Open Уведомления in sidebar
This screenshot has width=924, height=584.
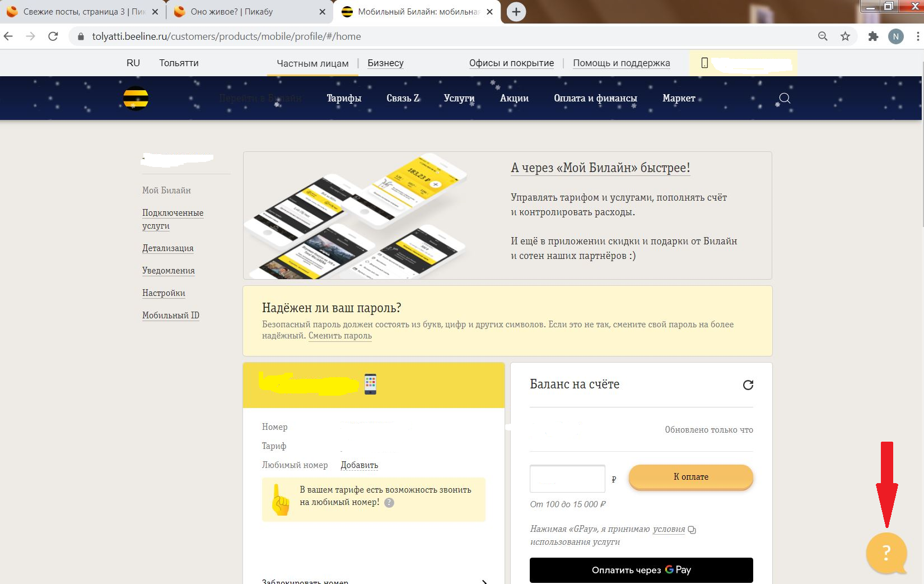pyautogui.click(x=169, y=271)
